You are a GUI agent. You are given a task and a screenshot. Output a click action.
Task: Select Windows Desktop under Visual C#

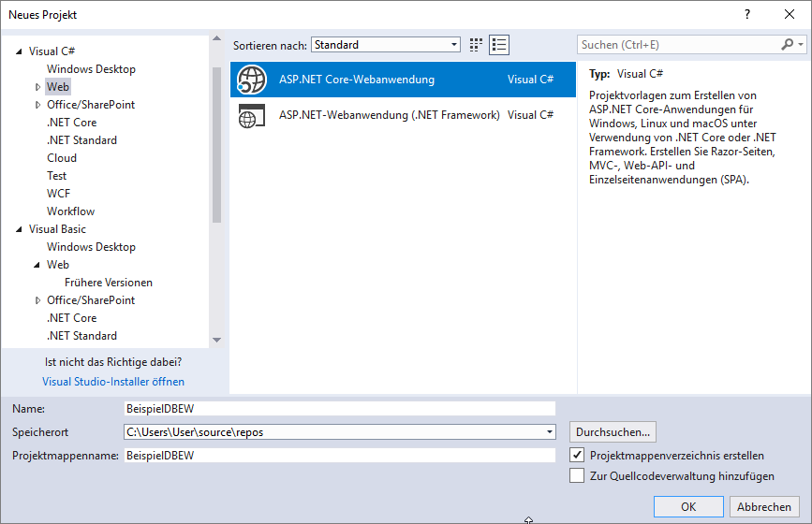(91, 69)
